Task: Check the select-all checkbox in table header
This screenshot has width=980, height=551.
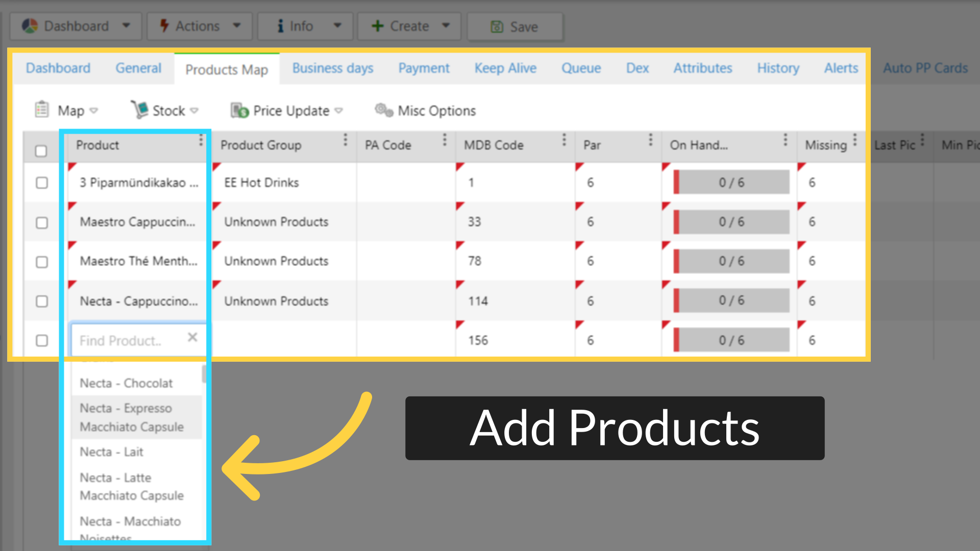Action: pos(41,151)
